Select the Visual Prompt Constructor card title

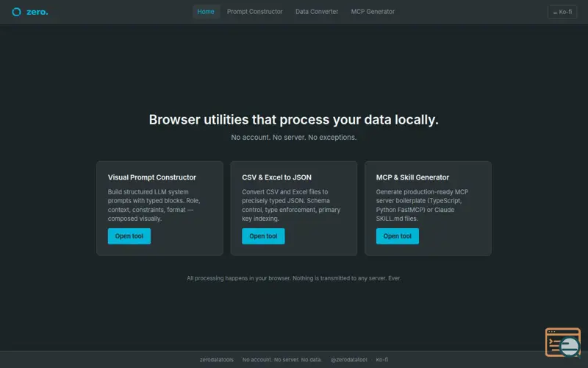tap(152, 177)
